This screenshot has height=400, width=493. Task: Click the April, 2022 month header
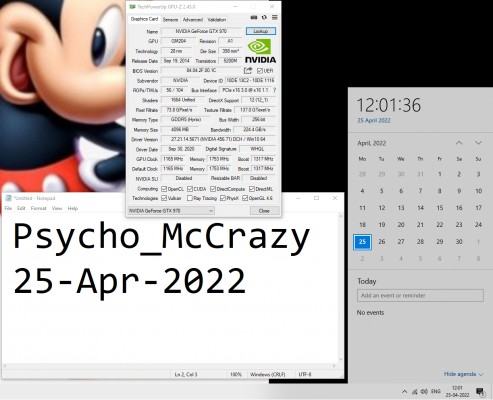(x=372, y=143)
